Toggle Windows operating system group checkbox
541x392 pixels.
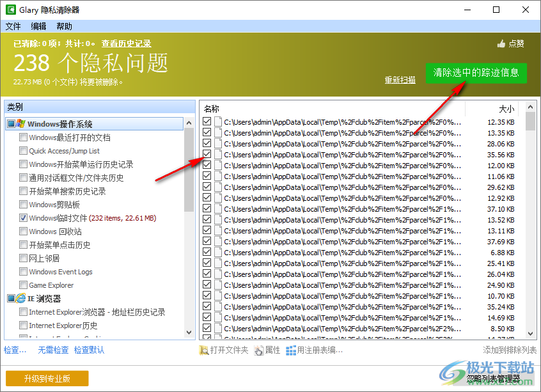pos(12,123)
